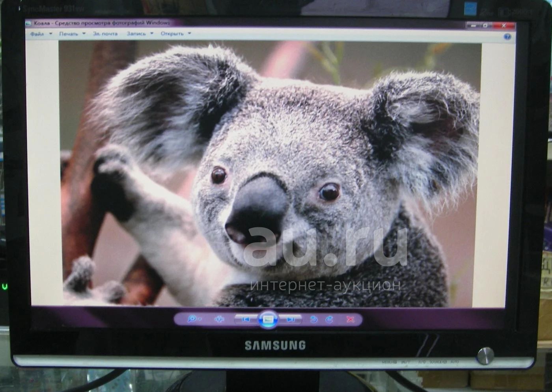Open the blue Help question-mark icon
This screenshot has height=392, width=552.
[x=507, y=36]
